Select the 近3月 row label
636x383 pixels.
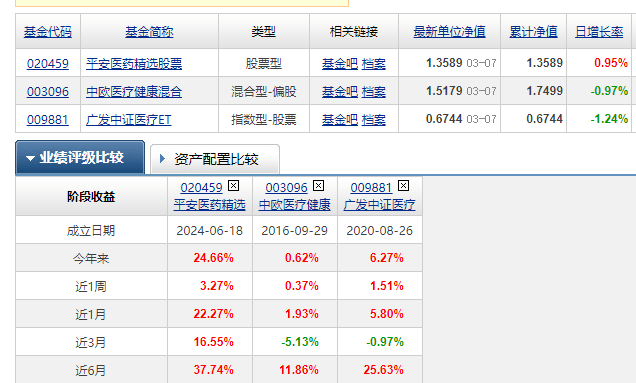(x=91, y=342)
